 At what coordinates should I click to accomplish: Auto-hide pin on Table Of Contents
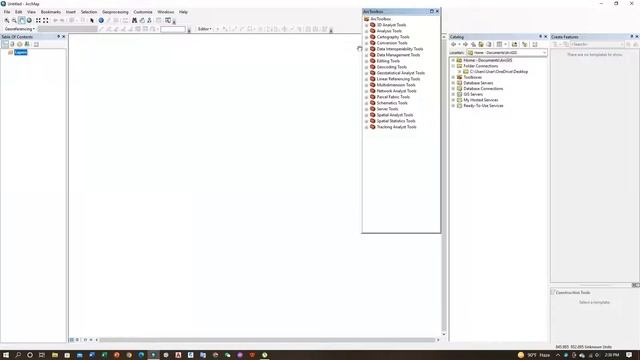(58, 37)
